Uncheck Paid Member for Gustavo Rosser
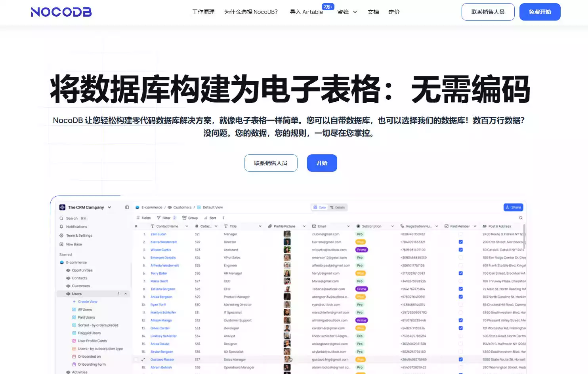This screenshot has height=374, width=588. point(460,359)
